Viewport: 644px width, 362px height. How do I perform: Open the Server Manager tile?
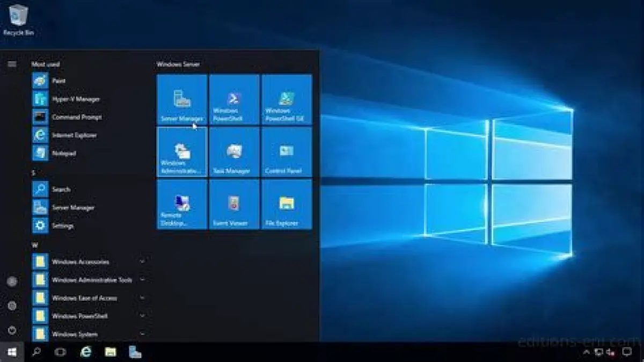[182, 100]
